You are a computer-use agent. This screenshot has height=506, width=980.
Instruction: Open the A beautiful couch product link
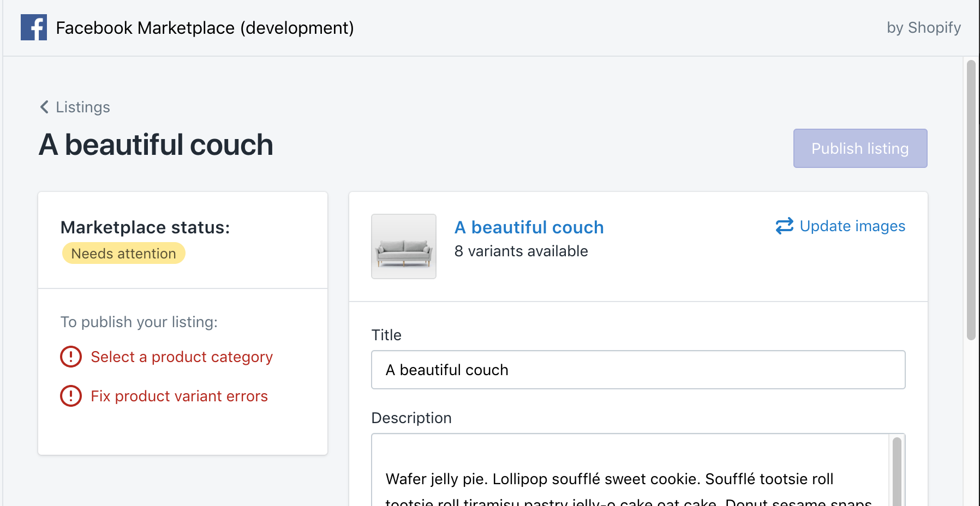529,227
